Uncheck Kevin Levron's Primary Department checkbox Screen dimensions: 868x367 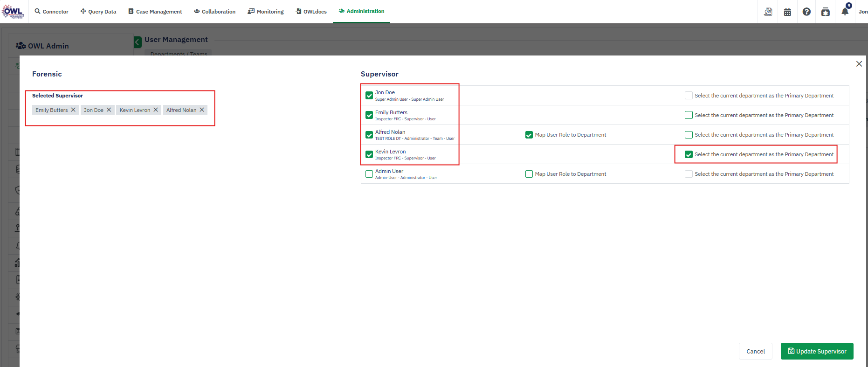(689, 154)
